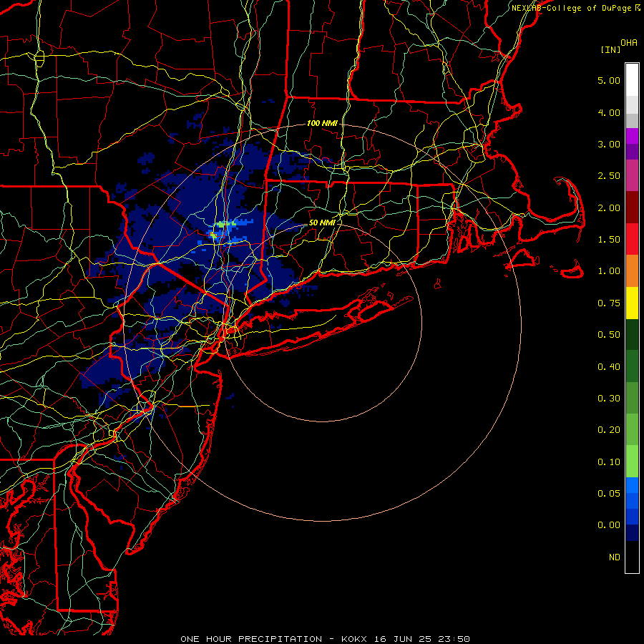Screen dimensions: 644x644
Task: Select the 0.75 legend value
Action: pos(609,303)
